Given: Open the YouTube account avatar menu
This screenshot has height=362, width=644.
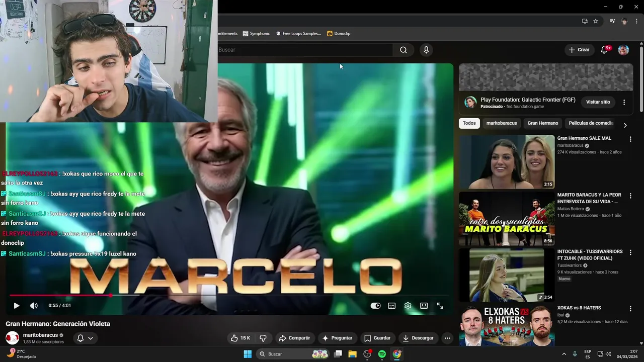Looking at the screenshot, I should tap(623, 50).
